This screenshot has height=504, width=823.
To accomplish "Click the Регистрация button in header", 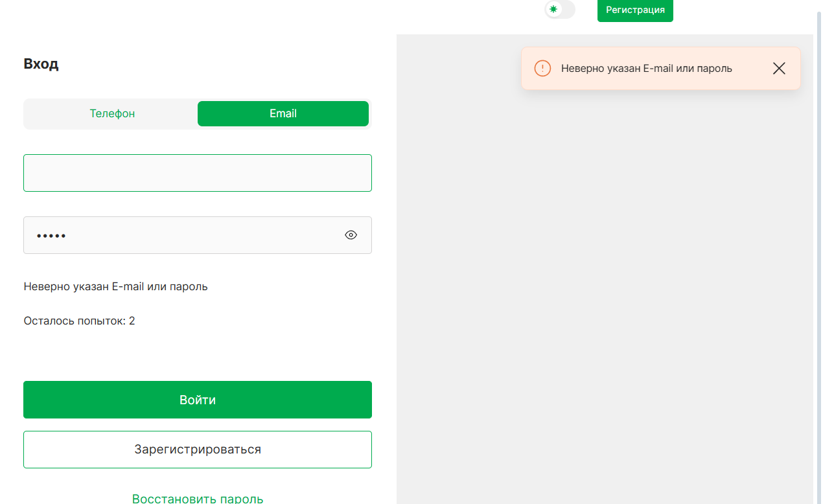I will click(635, 10).
